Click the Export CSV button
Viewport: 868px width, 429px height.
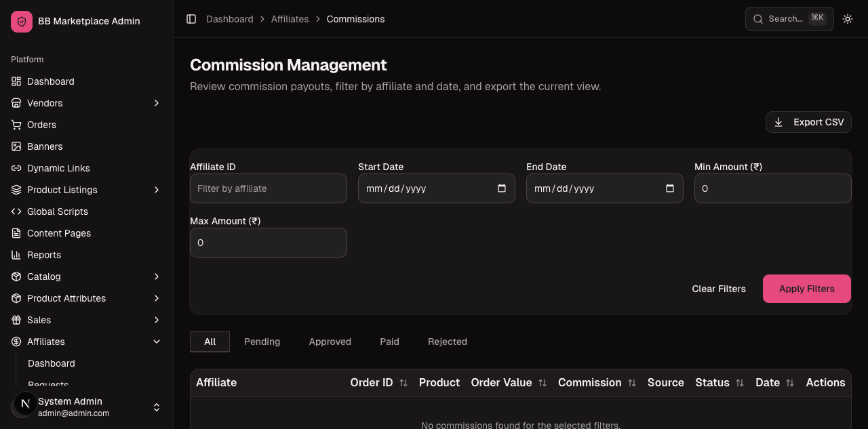point(808,122)
